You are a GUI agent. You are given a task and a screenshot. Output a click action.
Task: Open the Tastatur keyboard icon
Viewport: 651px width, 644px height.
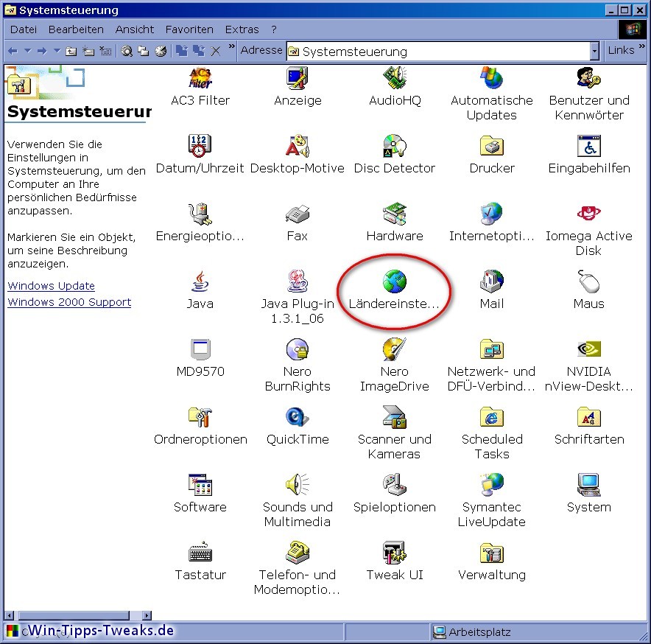(200, 553)
